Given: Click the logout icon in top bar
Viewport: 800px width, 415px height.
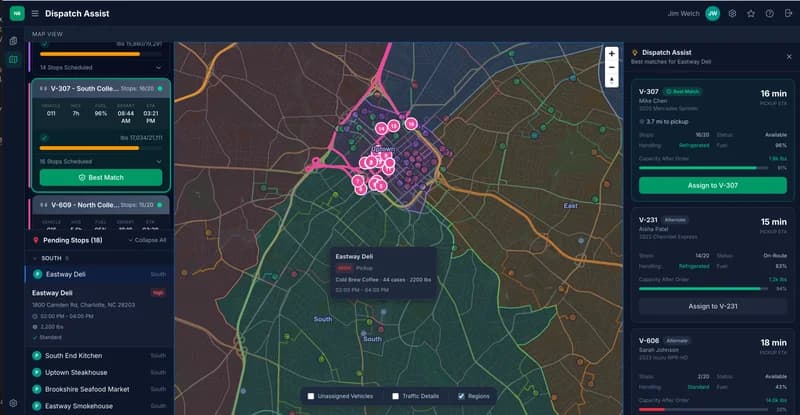Looking at the screenshot, I should [x=789, y=14].
